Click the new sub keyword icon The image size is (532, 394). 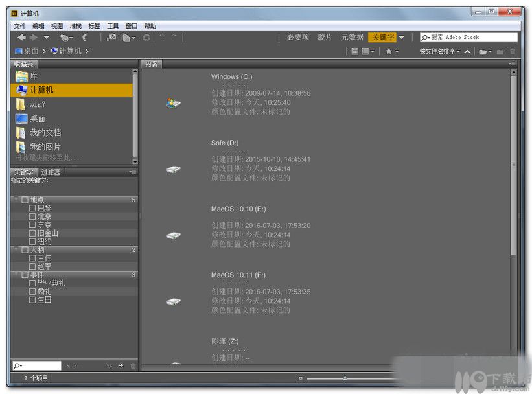pos(110,366)
